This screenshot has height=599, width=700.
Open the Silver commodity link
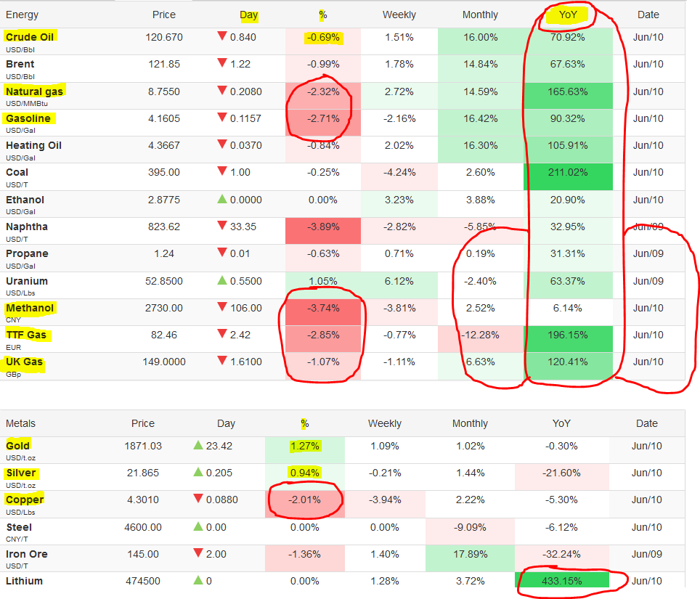coord(20,473)
